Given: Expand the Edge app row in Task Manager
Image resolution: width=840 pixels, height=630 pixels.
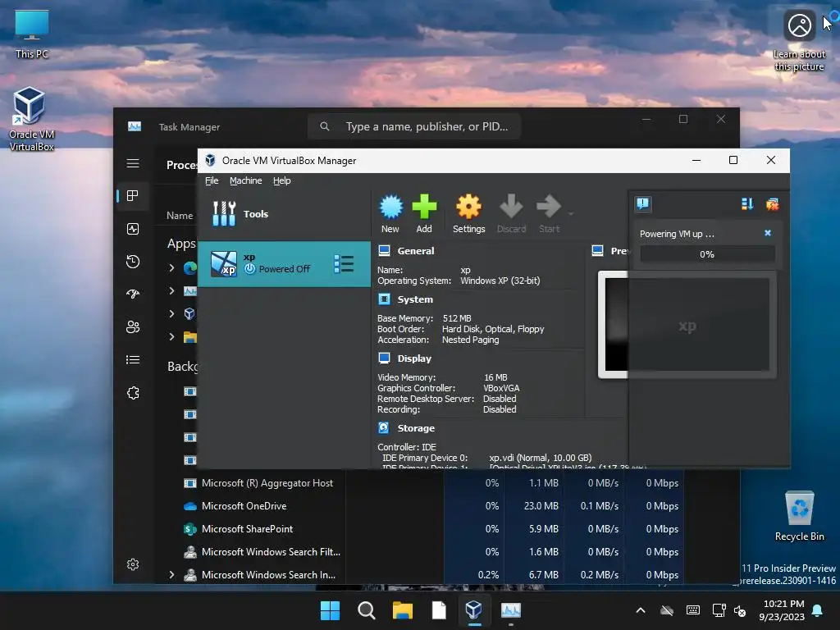Looking at the screenshot, I should (x=171, y=267).
